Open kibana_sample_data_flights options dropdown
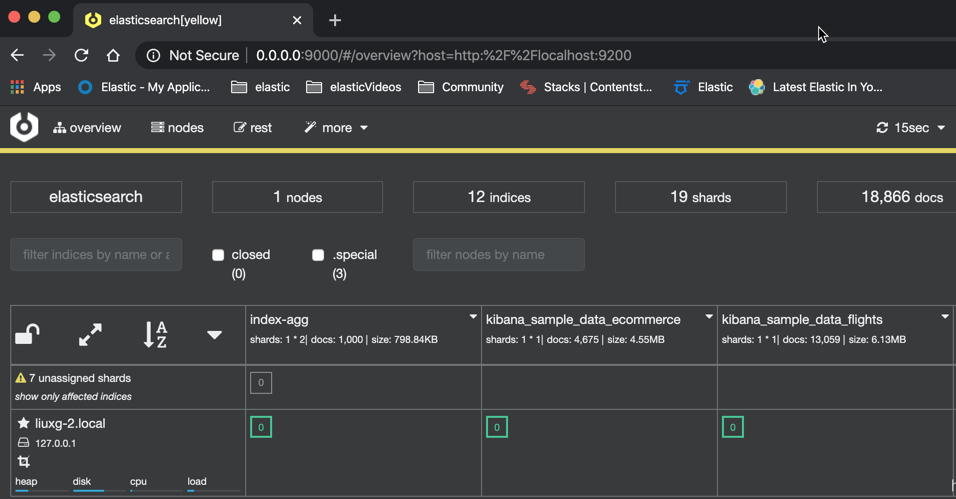 [x=944, y=317]
